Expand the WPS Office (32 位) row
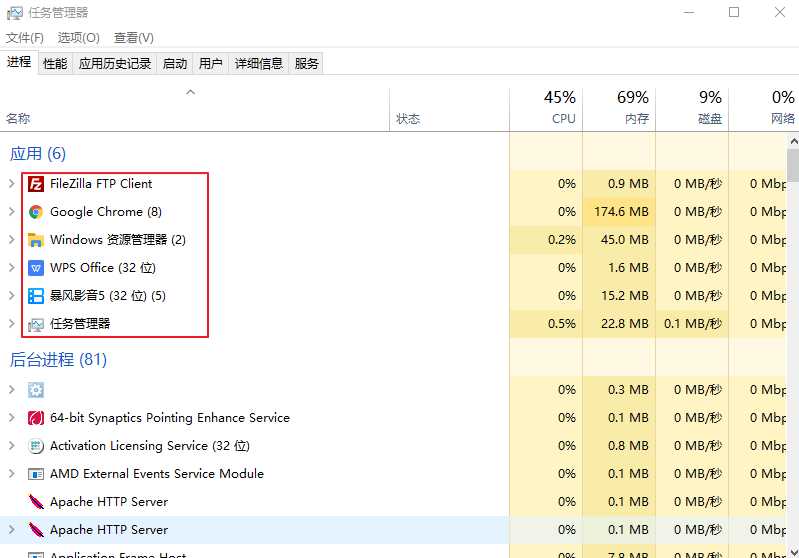 [12, 268]
